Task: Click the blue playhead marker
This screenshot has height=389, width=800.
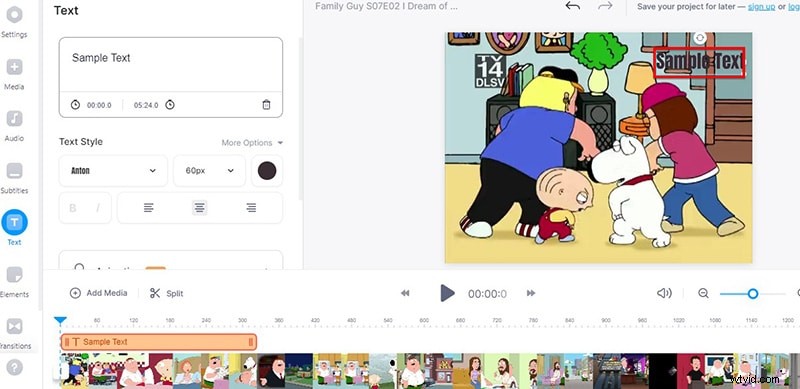Action: pyautogui.click(x=60, y=320)
